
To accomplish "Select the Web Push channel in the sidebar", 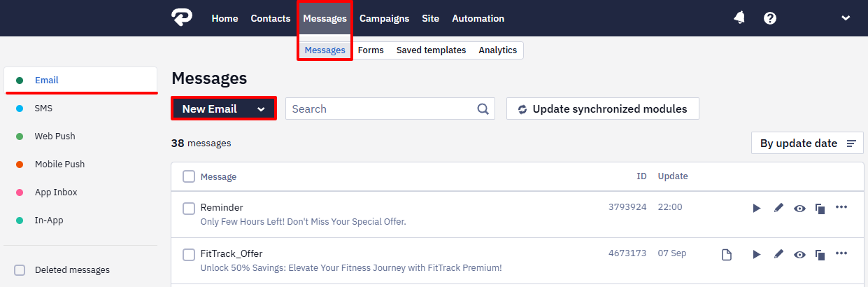I will (x=55, y=136).
